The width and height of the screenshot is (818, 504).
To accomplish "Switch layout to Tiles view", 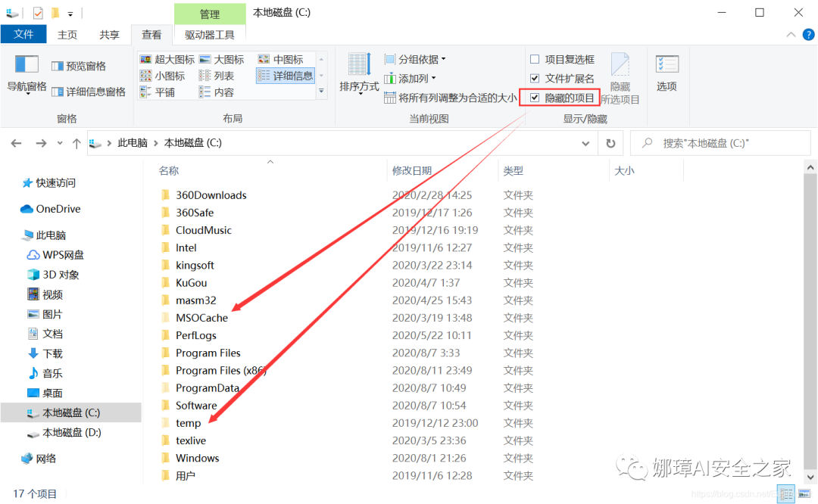I will (158, 92).
